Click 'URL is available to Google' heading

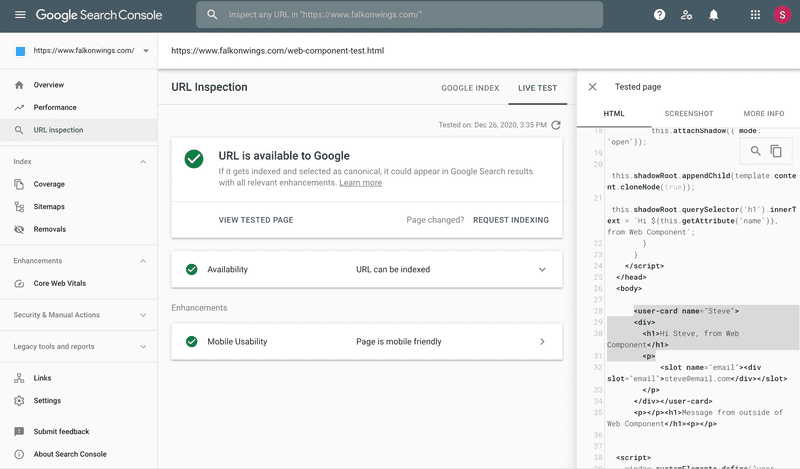click(x=284, y=156)
